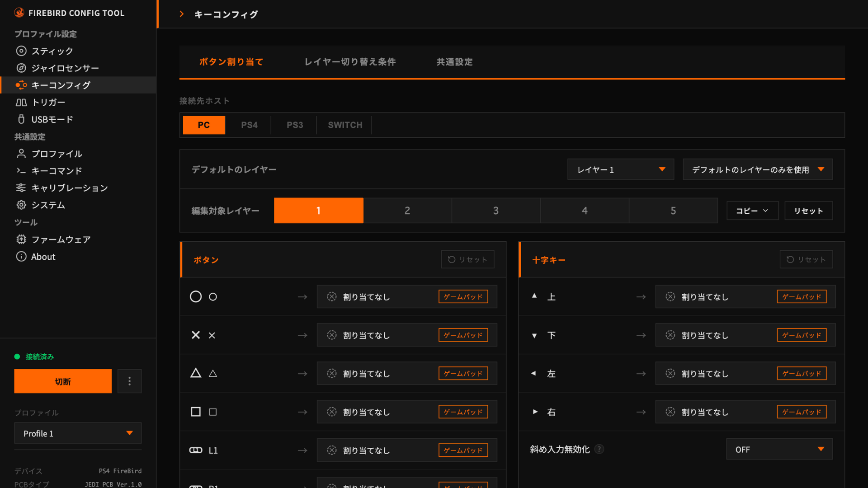Select edit layer 3
This screenshot has width=868, height=488.
click(x=496, y=211)
